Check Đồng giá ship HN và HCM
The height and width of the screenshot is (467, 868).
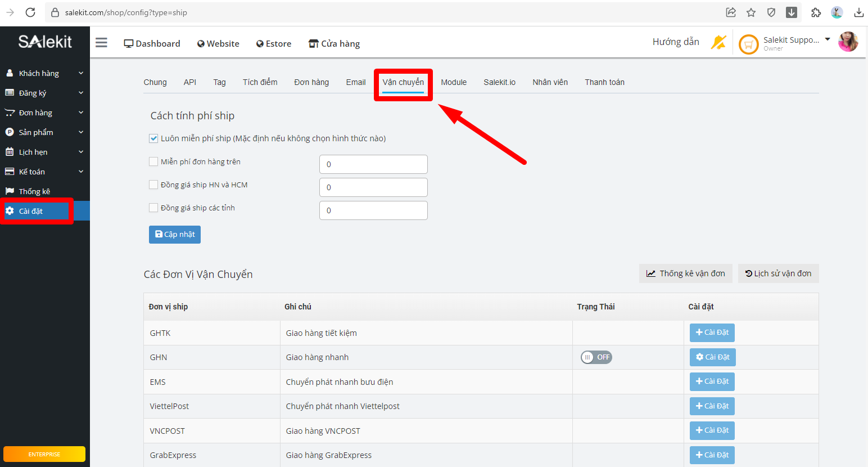(153, 185)
